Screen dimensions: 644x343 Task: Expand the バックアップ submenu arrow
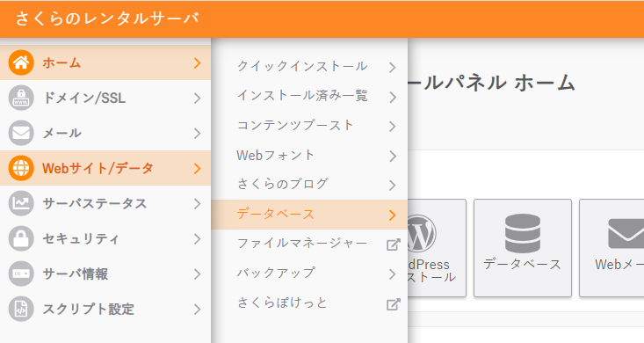(x=393, y=274)
